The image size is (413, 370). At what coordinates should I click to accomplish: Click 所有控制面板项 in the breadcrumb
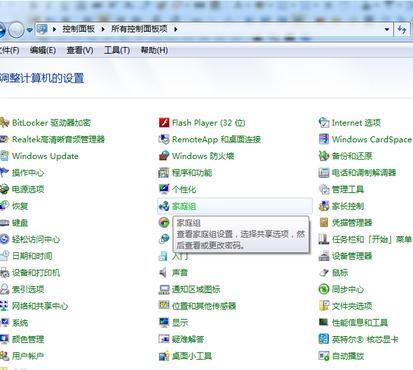(139, 29)
